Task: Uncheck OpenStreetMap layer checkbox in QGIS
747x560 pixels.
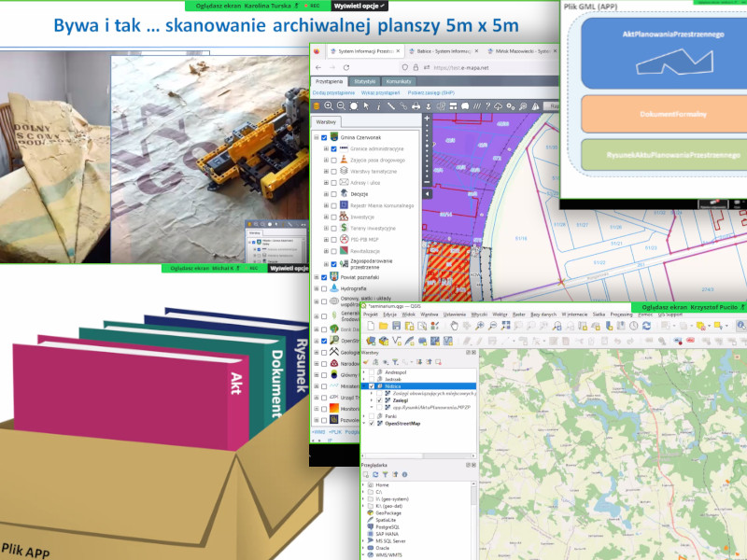Action: point(372,424)
